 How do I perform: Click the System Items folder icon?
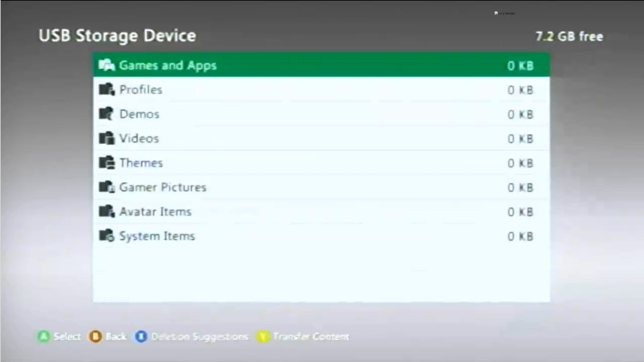pyautogui.click(x=107, y=236)
